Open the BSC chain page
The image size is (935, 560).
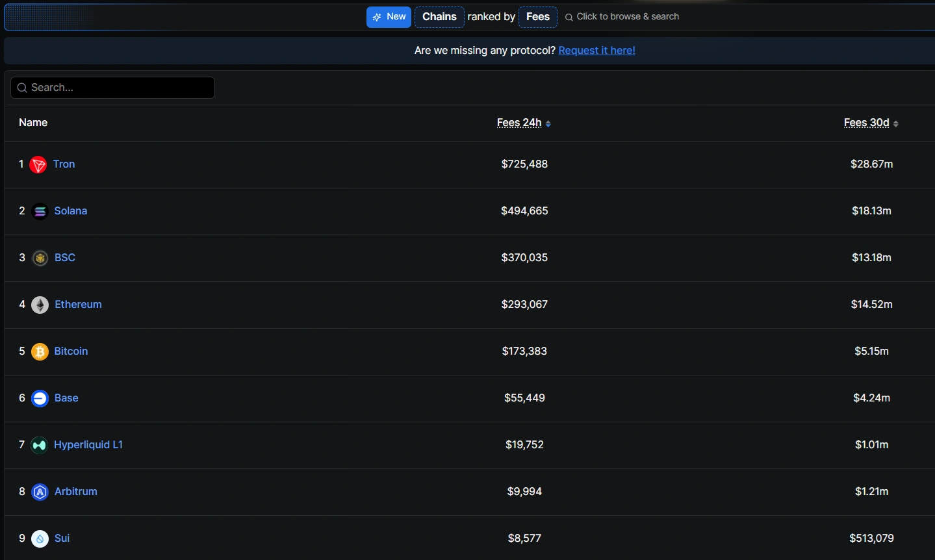pos(65,258)
